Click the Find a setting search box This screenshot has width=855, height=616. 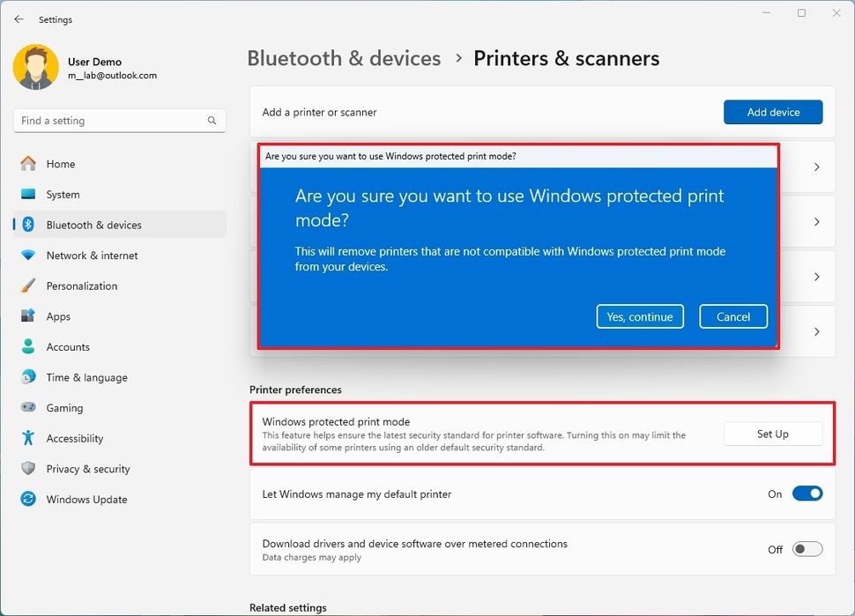[x=119, y=120]
